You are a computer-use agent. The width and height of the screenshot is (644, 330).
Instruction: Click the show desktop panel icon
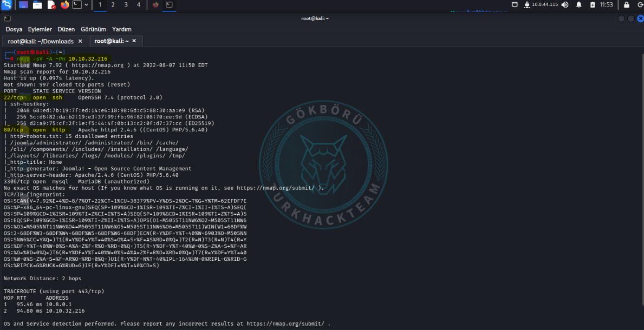[23, 5]
